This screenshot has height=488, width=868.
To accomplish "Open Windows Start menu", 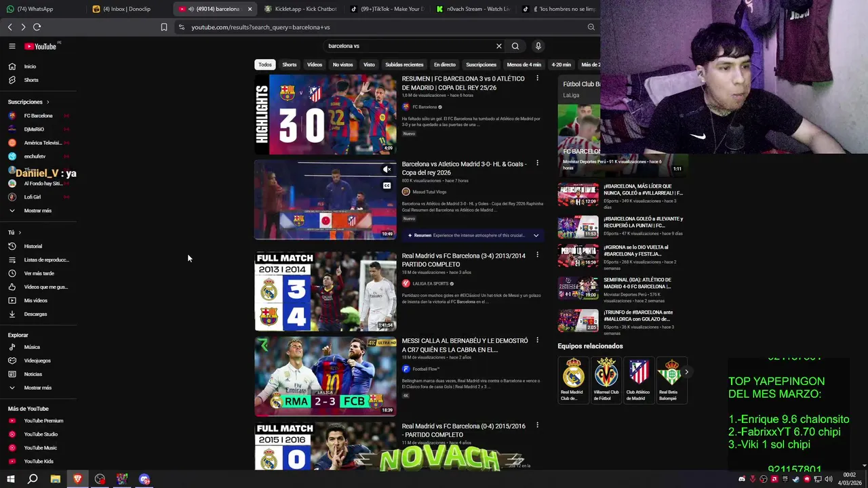I will coord(10,479).
